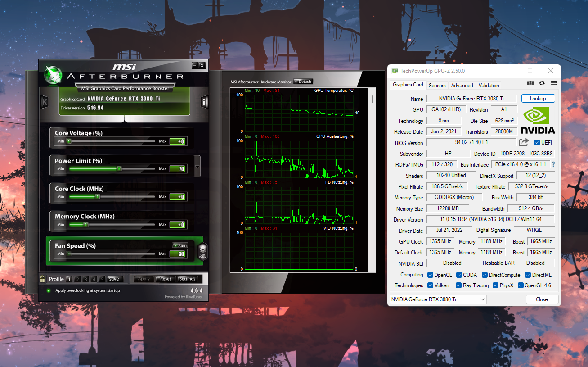Toggle the Vulkan checkbox
Screen dimensions: 588x367
coord(431,285)
